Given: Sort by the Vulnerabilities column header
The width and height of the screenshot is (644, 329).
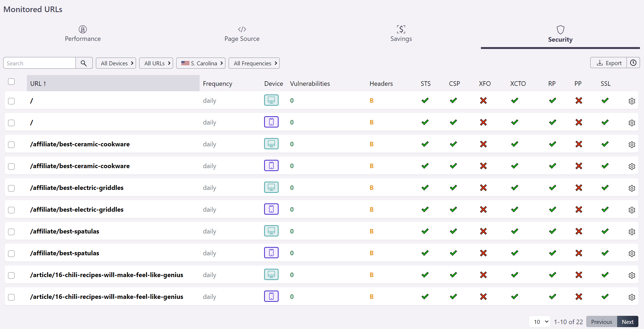Looking at the screenshot, I should [310, 84].
